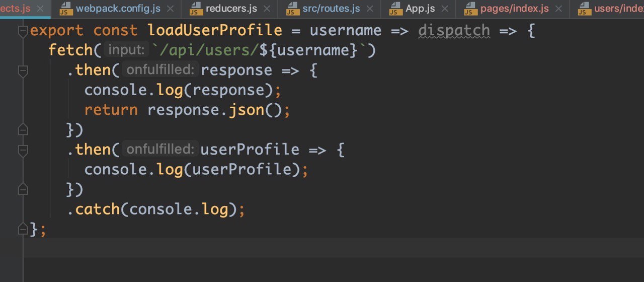The image size is (644, 282).
Task: Click the underlined dispatch parameter
Action: (454, 31)
